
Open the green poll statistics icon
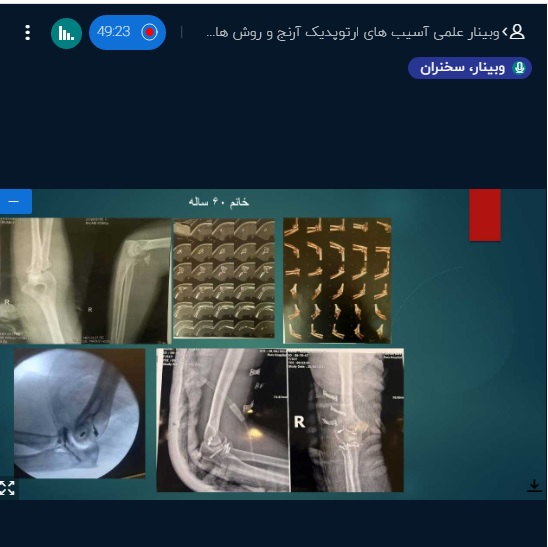pos(66,33)
